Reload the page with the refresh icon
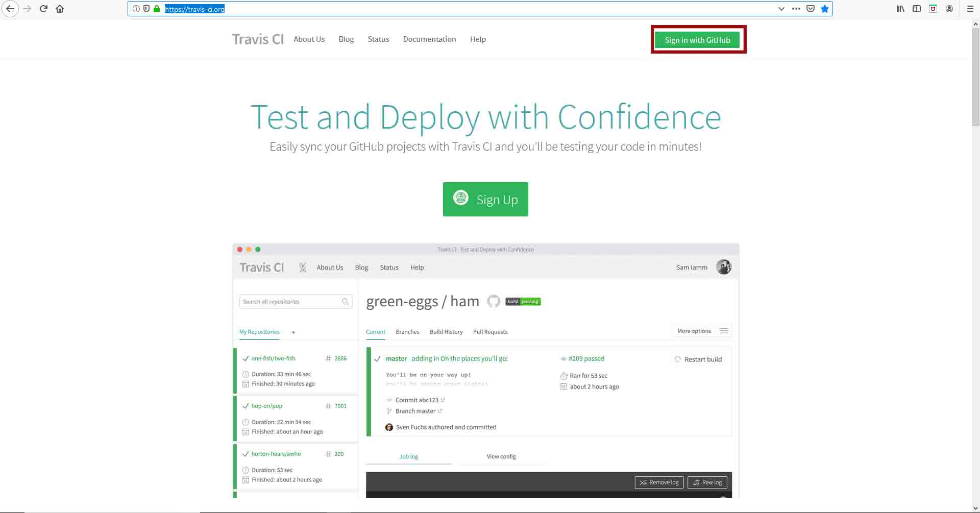The height and width of the screenshot is (513, 980). click(x=43, y=9)
